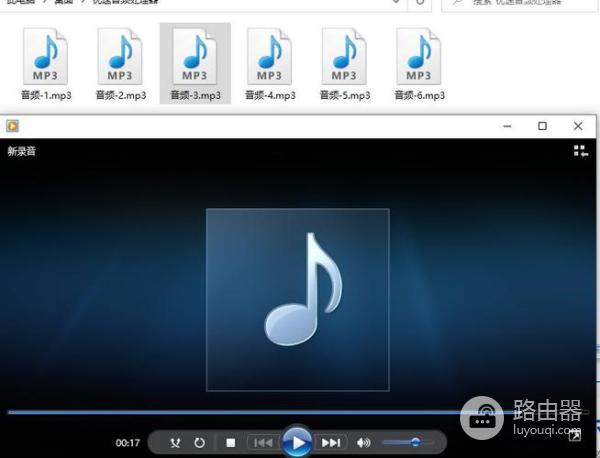This screenshot has height=458, width=600.
Task: Stop playback with the stop button
Action: pyautogui.click(x=230, y=443)
